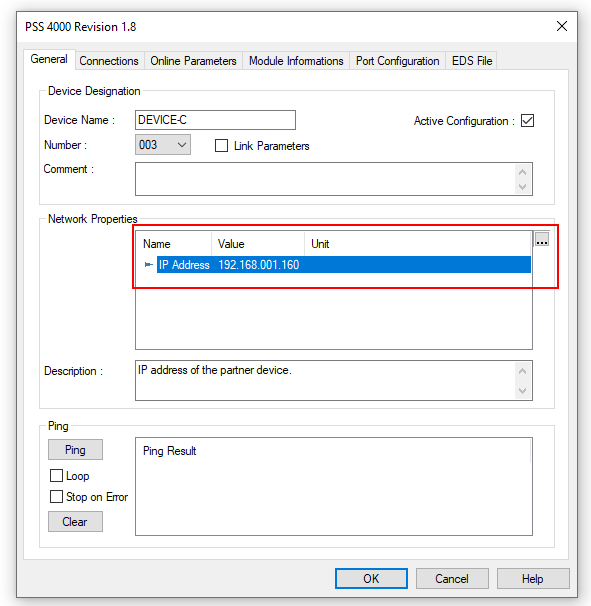Click the ellipsis browse button beside Network Properties
This screenshot has width=591, height=606.
542,239
